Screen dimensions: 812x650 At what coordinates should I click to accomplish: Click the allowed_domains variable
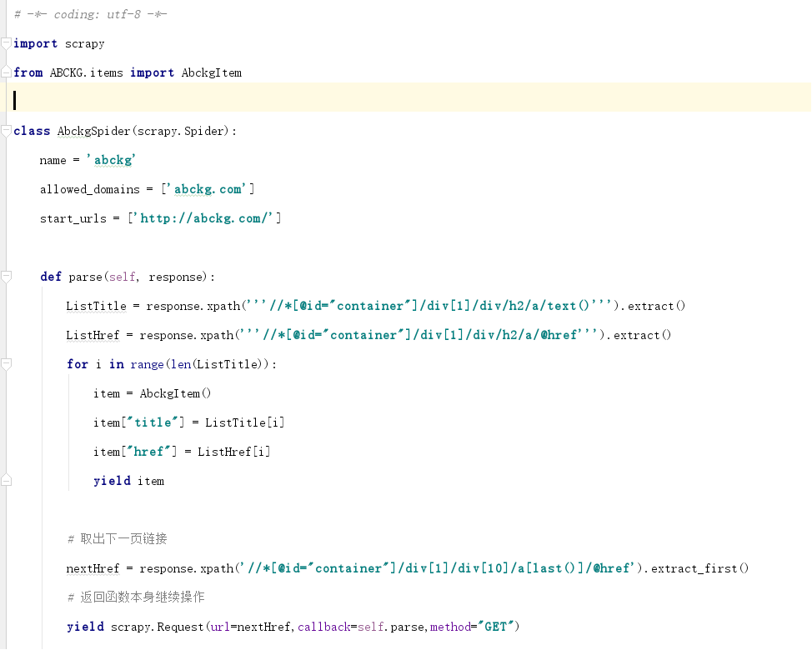click(x=90, y=189)
